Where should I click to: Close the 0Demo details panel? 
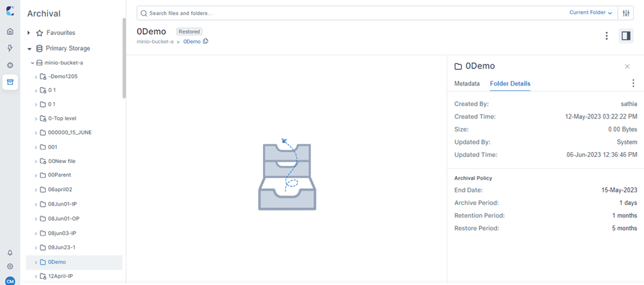[x=627, y=66]
